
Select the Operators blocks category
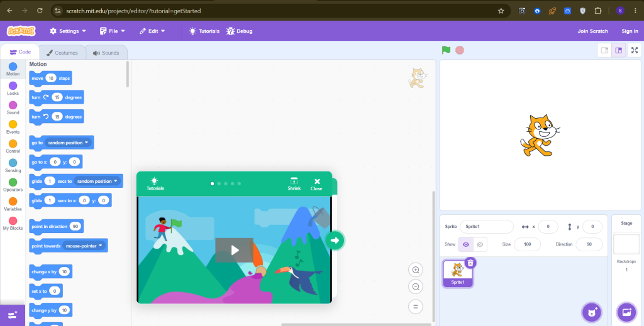tap(13, 185)
